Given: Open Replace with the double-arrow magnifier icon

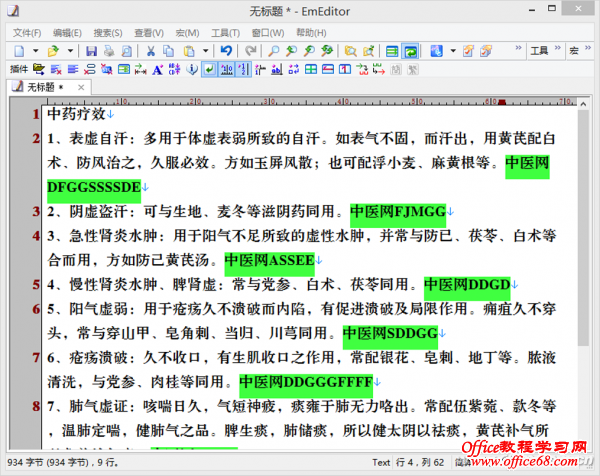Looking at the screenshot, I should (327, 51).
